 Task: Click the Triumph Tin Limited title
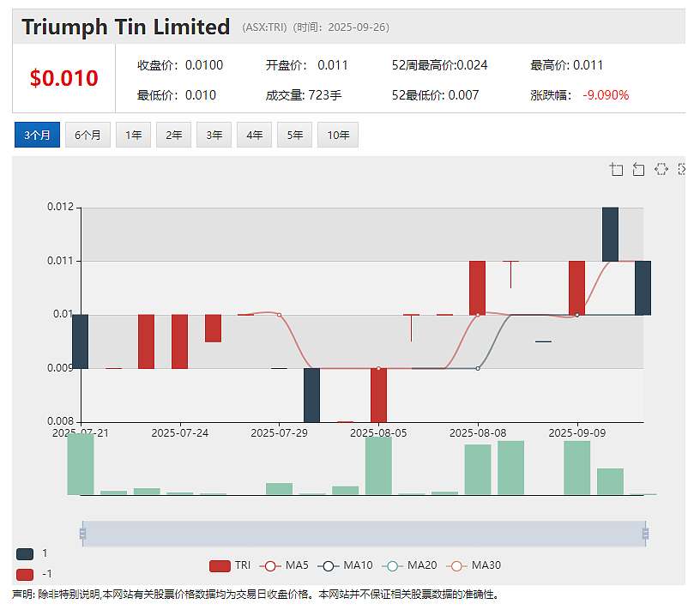tap(126, 27)
